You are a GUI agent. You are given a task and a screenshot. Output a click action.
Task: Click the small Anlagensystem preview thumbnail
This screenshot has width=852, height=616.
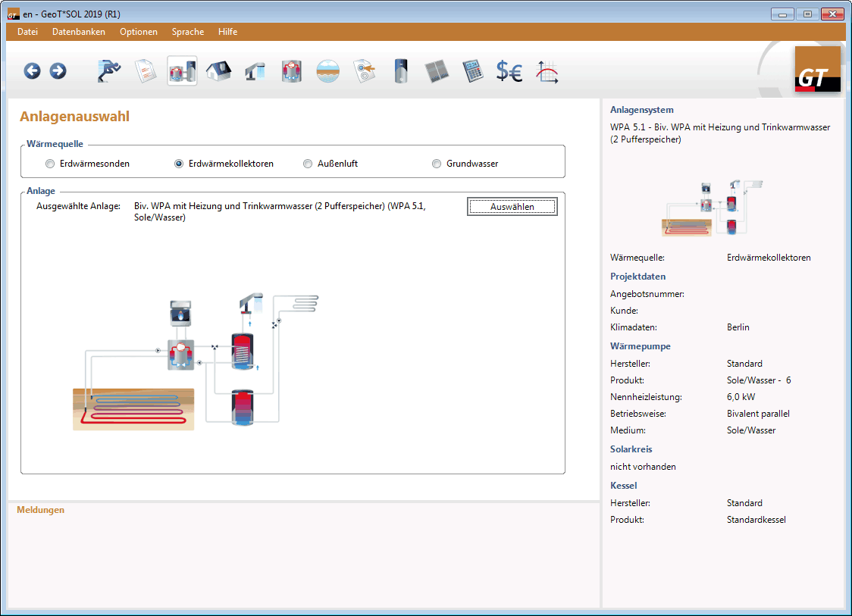coord(713,208)
